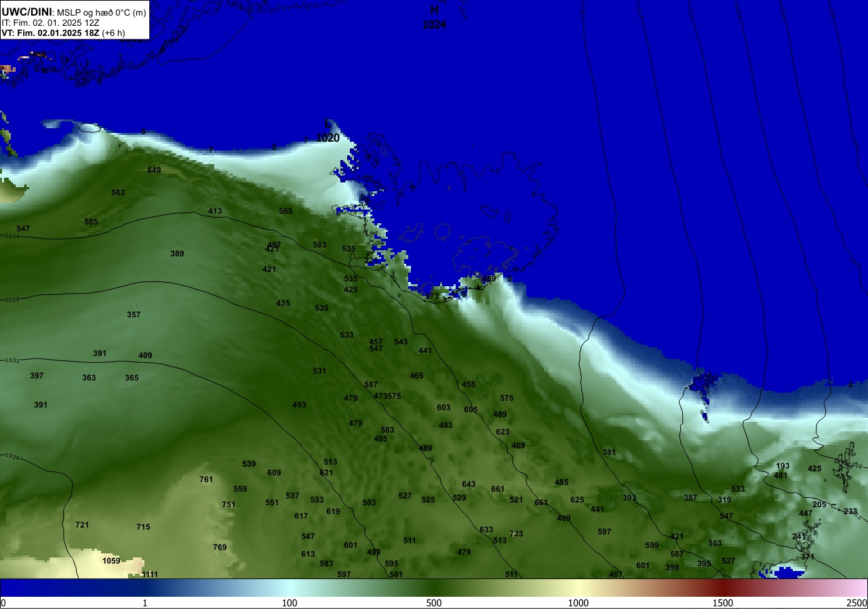Click the 'VT: Fim. 02.01.2025 18Z (+6 h)' line
Screen dimensions: 868x609
point(63,33)
